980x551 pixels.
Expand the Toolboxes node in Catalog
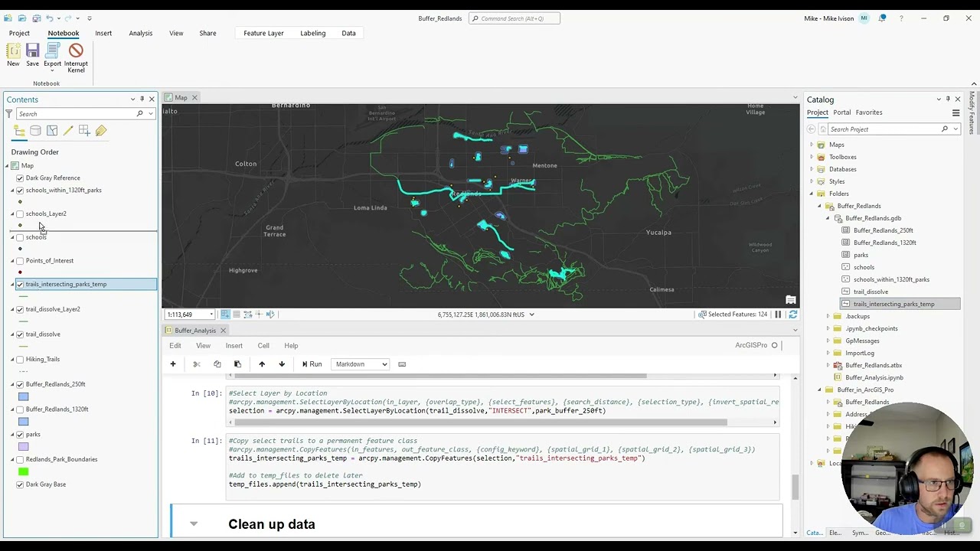click(x=812, y=157)
